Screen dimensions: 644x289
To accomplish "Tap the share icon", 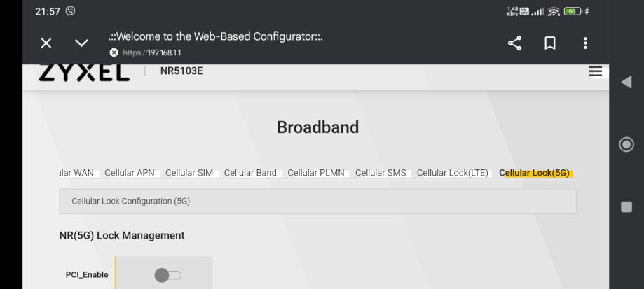I will point(515,43).
